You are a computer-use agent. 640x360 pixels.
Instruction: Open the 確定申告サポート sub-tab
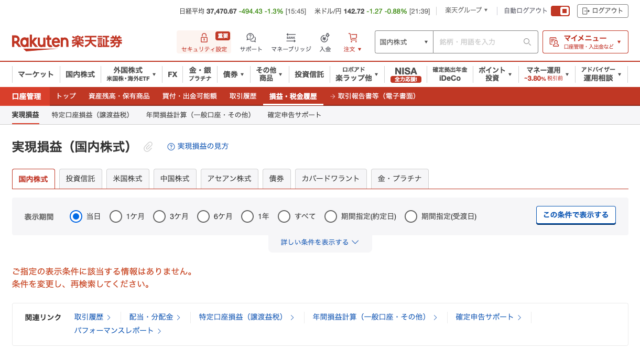[294, 115]
